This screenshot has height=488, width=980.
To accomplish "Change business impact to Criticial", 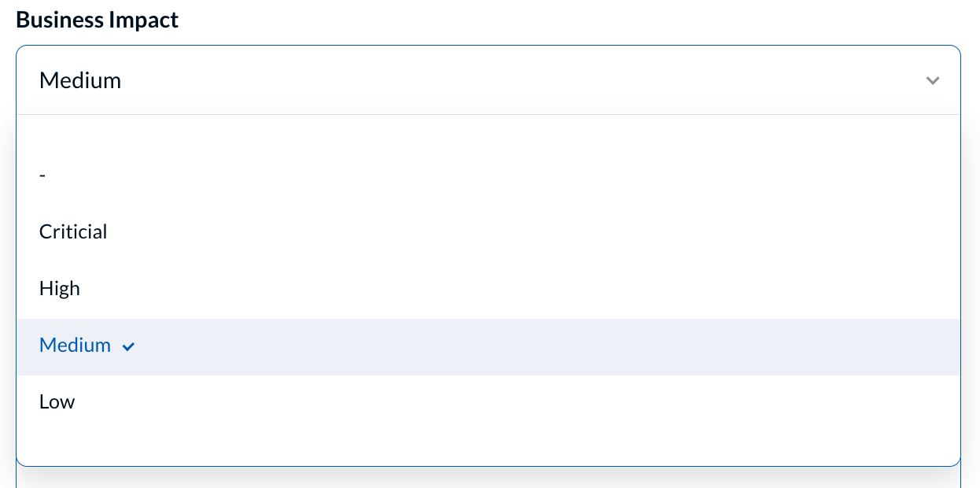I will click(x=73, y=232).
